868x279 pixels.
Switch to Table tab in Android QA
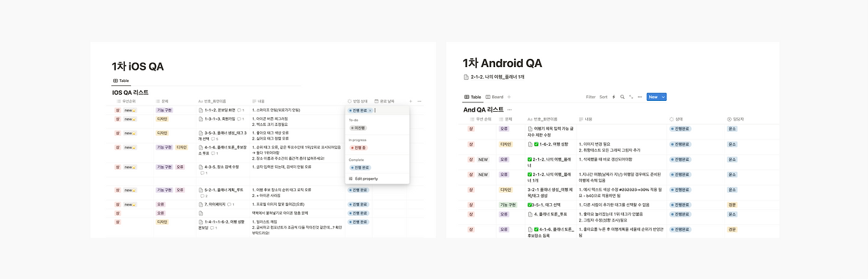pyautogui.click(x=473, y=97)
